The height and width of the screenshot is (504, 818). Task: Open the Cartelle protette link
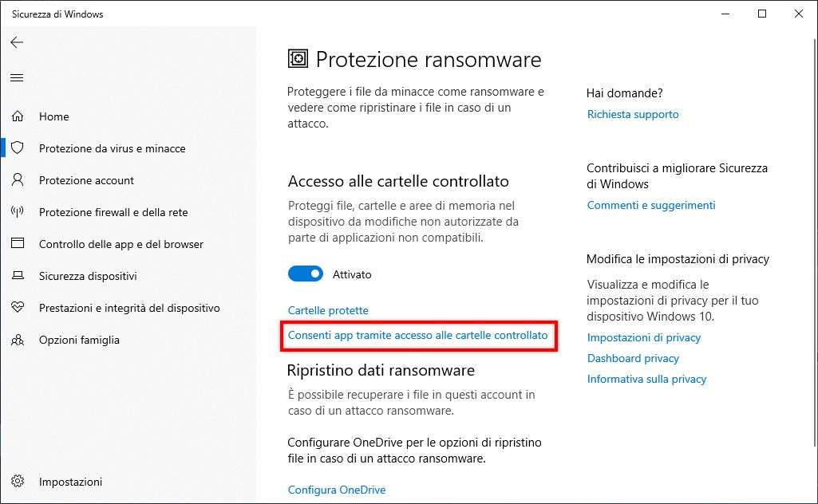[328, 310]
